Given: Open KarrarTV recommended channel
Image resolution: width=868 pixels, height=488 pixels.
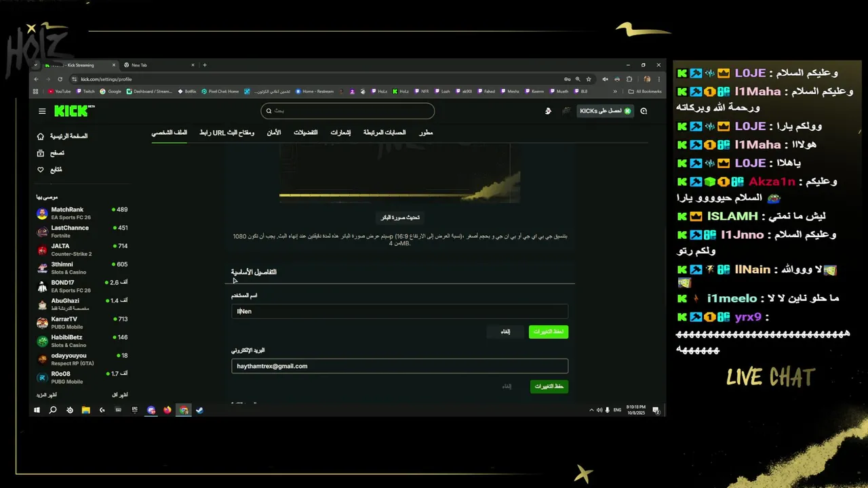Looking at the screenshot, I should [x=82, y=323].
